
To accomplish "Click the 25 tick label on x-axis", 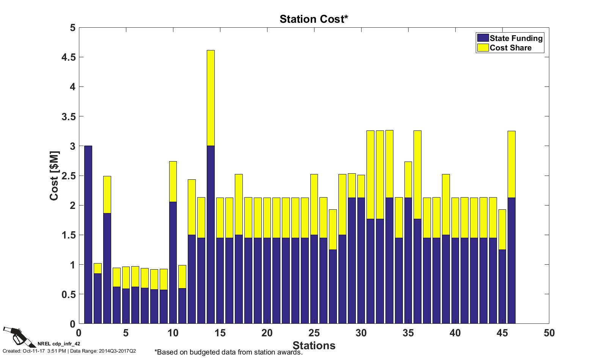I will [x=314, y=333].
